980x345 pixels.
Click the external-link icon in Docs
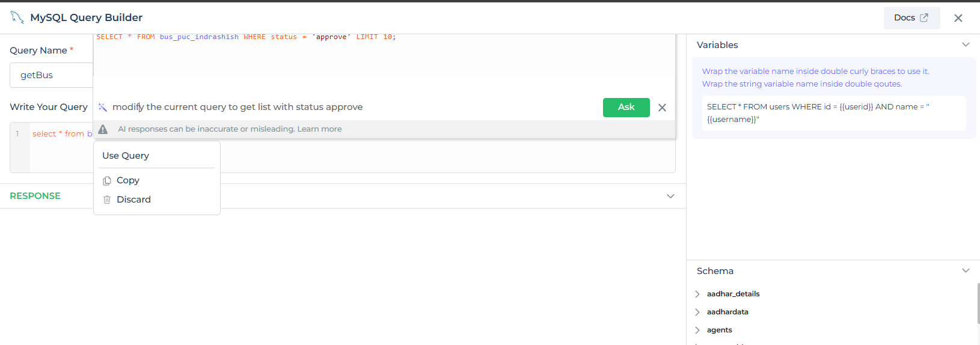point(924,18)
